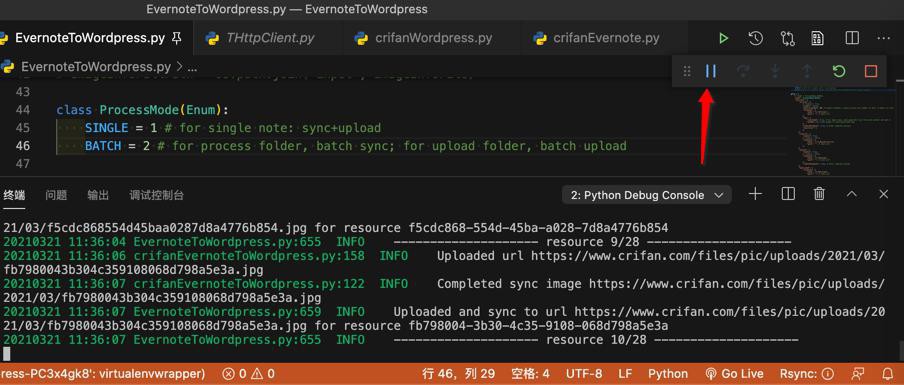Open Python Debug Console terminal dropdown

tap(646, 195)
